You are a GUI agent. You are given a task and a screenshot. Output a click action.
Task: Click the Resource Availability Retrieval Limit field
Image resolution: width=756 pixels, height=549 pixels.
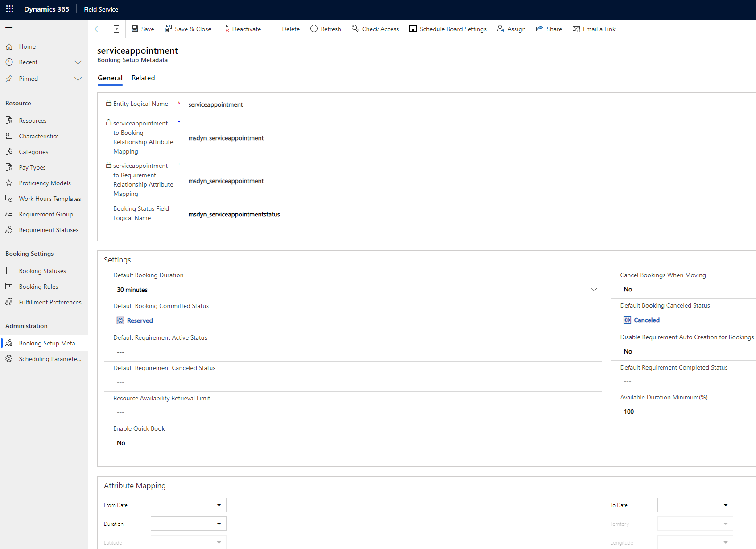point(353,412)
